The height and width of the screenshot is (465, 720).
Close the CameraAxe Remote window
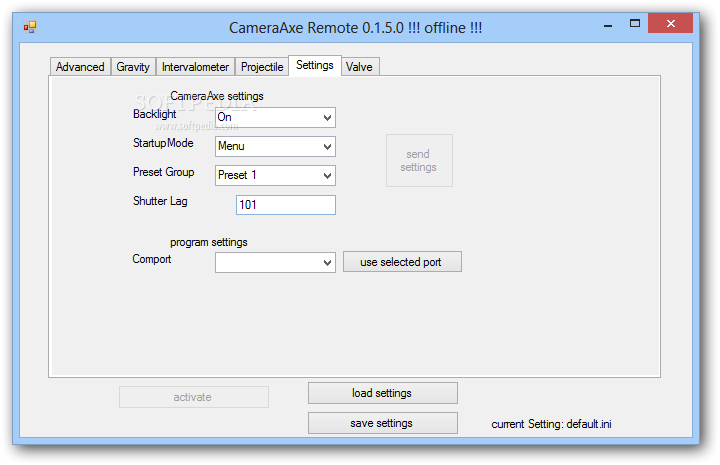[670, 23]
